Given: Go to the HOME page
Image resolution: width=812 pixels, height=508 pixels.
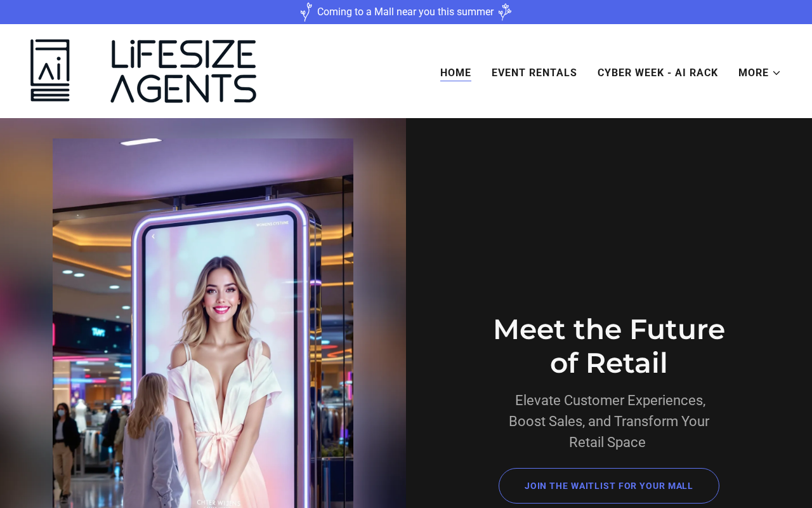Looking at the screenshot, I should 455,73.
